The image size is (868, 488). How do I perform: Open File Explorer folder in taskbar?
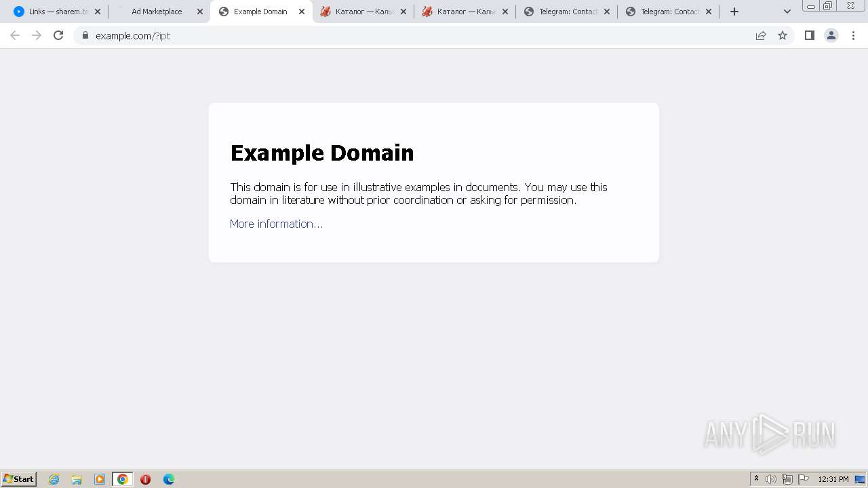click(77, 479)
